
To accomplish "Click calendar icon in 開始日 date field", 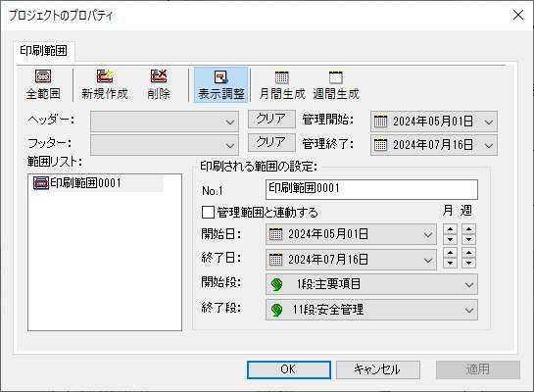I will click(x=275, y=234).
